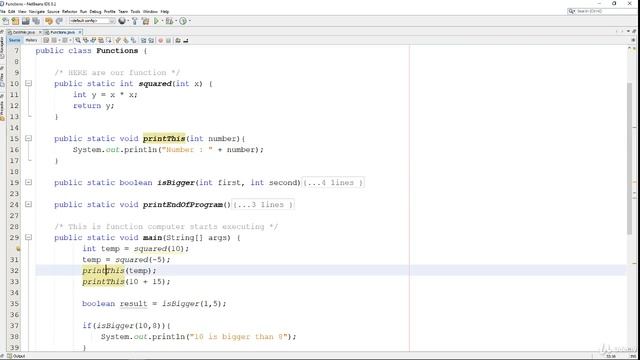
Task: Open the Navigate menu
Action: coord(37,11)
